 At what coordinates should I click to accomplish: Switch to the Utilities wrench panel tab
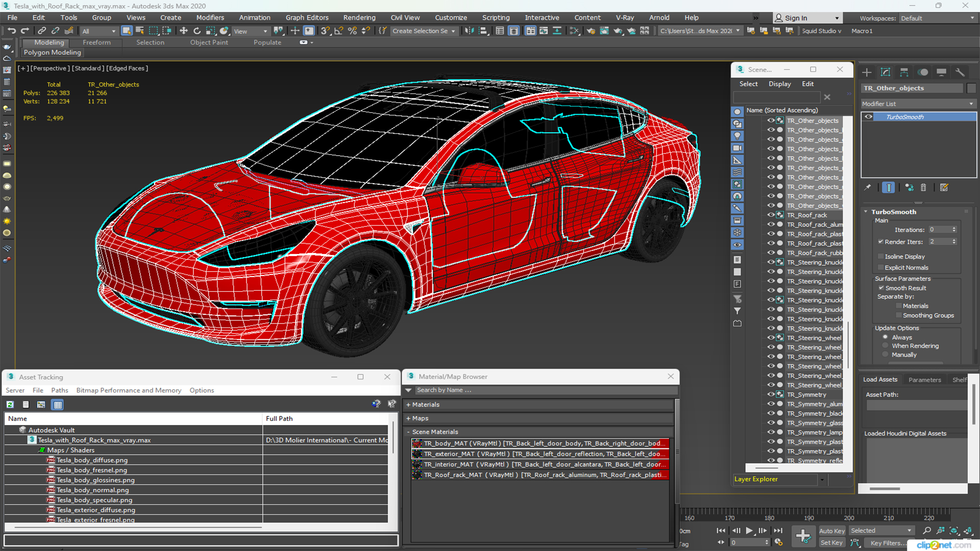(960, 72)
